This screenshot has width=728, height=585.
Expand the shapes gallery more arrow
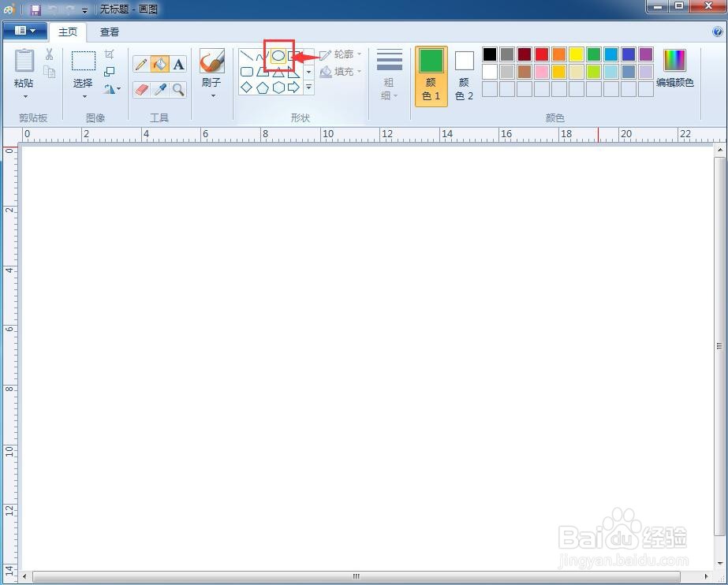tap(308, 88)
